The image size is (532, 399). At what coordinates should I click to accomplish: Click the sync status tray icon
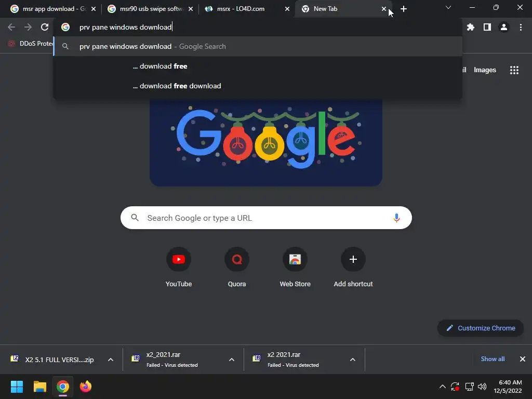click(x=455, y=387)
